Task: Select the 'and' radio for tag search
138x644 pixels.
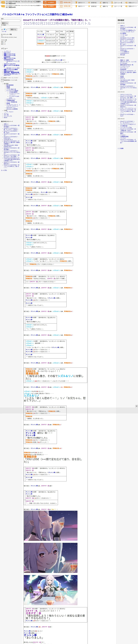Action: pyautogui.click(x=5, y=29)
